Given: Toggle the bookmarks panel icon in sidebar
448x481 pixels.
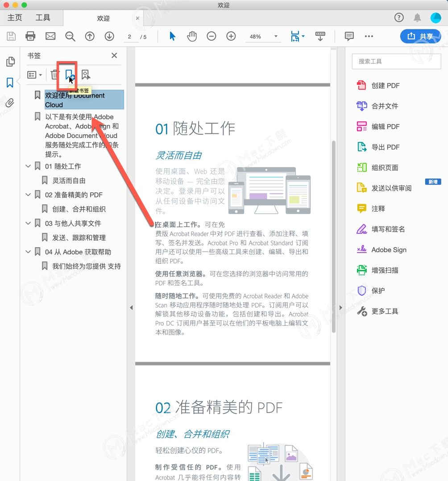Looking at the screenshot, I should (x=10, y=82).
